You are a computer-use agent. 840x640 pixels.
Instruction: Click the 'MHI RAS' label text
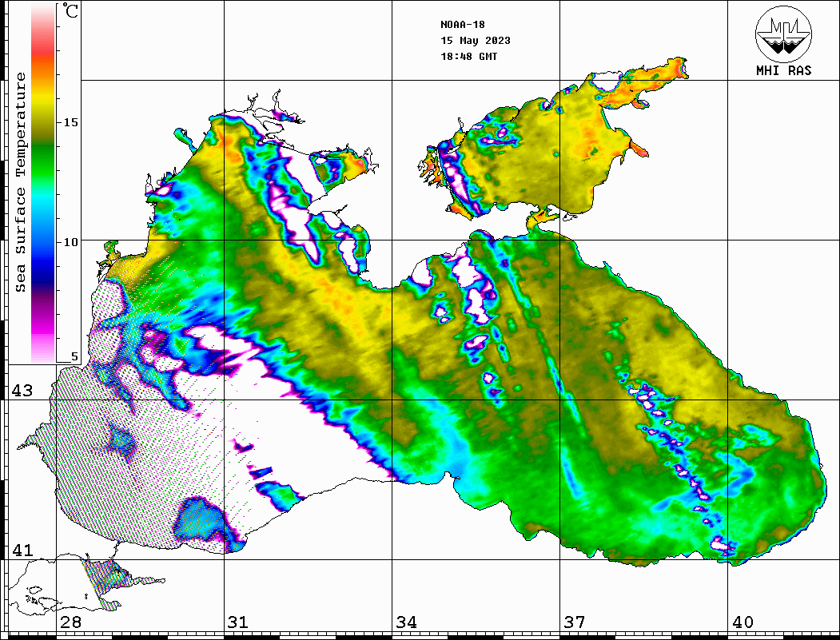click(x=784, y=70)
